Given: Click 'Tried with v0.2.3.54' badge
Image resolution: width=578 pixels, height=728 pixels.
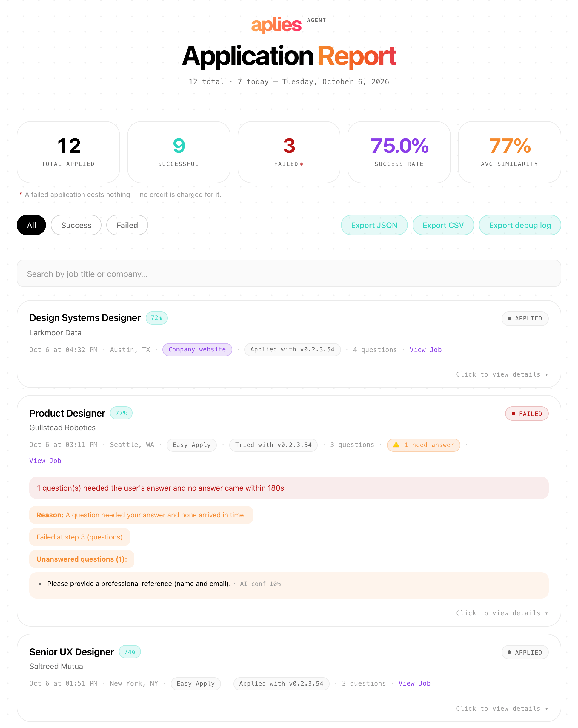Looking at the screenshot, I should click(273, 445).
